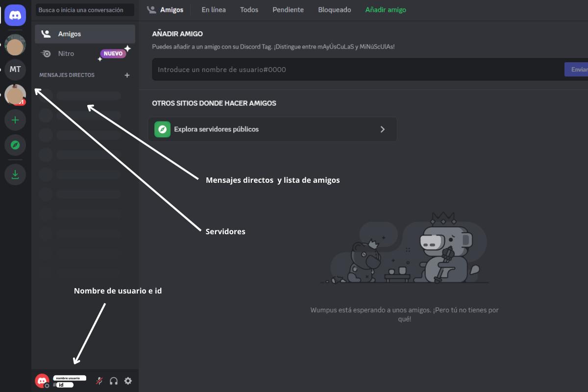Click the user avatar at bottom left
588x392 pixels.
click(42, 381)
